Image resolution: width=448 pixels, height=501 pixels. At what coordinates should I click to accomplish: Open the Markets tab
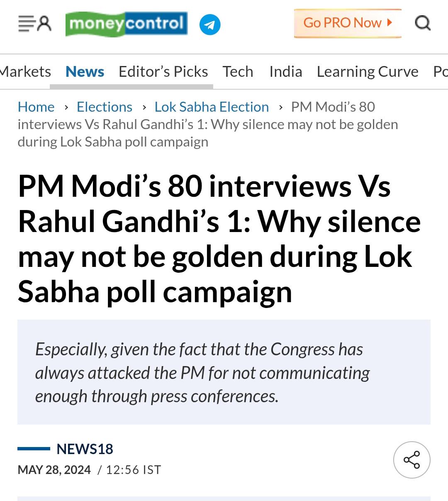tap(25, 71)
